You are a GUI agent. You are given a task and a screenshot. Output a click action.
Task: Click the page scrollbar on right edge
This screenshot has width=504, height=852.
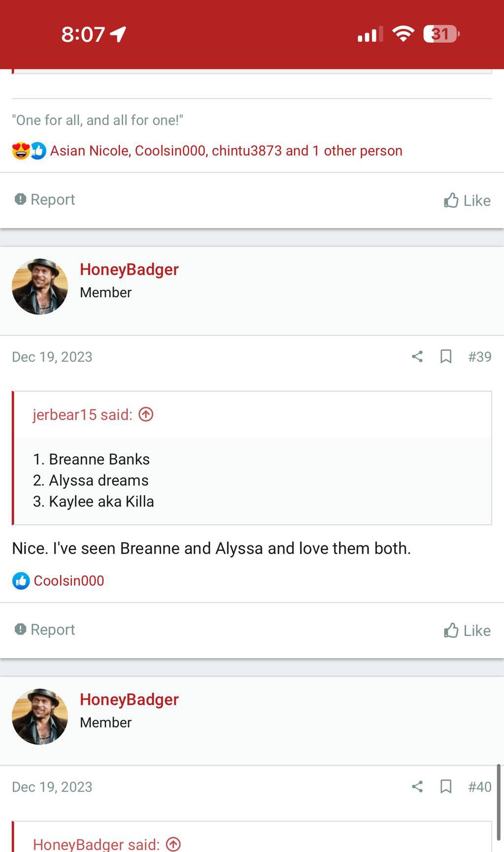point(498,802)
